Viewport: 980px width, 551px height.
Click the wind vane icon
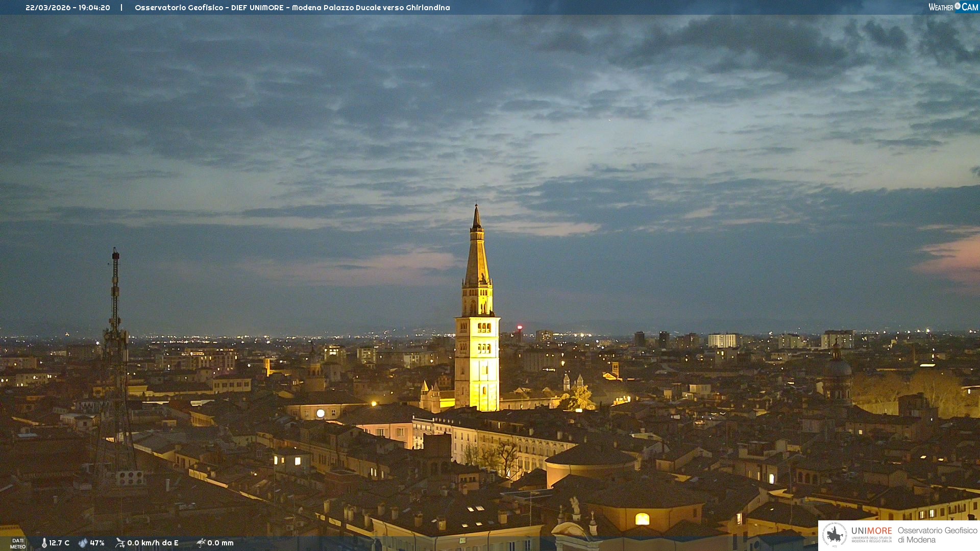click(120, 543)
